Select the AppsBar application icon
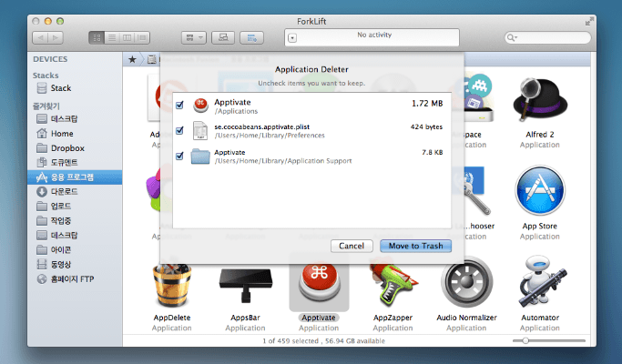This screenshot has height=364, width=622. 246,284
